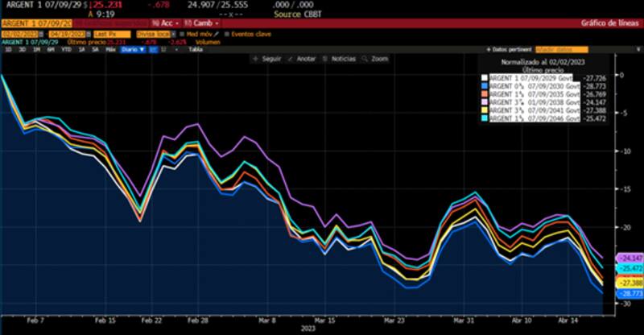Image resolution: width=644 pixels, height=335 pixels.
Task: Click the Añadir datos input field
Action: 557,49
